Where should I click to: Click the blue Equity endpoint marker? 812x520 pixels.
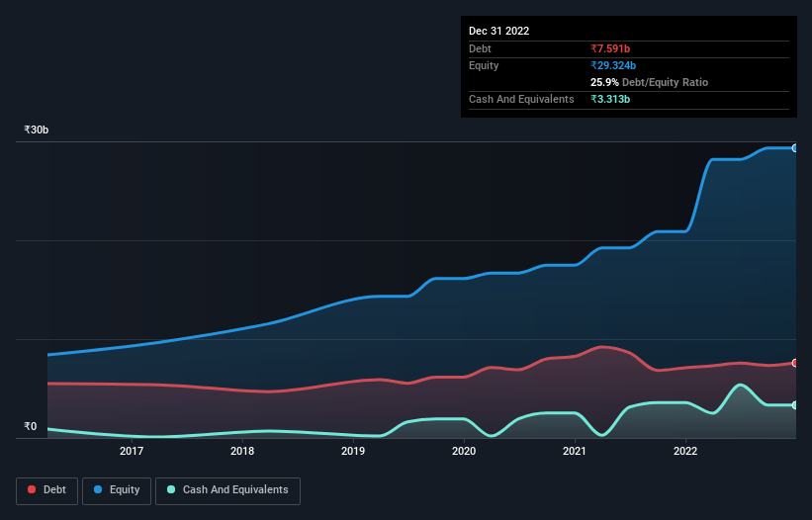tap(795, 148)
